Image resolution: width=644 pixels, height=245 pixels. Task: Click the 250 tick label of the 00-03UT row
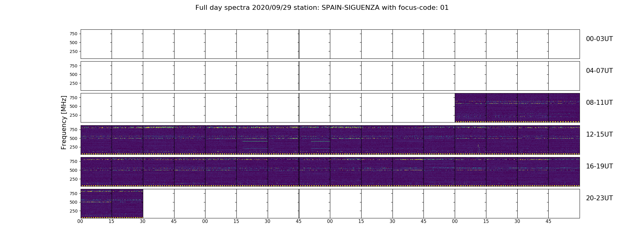pos(74,51)
